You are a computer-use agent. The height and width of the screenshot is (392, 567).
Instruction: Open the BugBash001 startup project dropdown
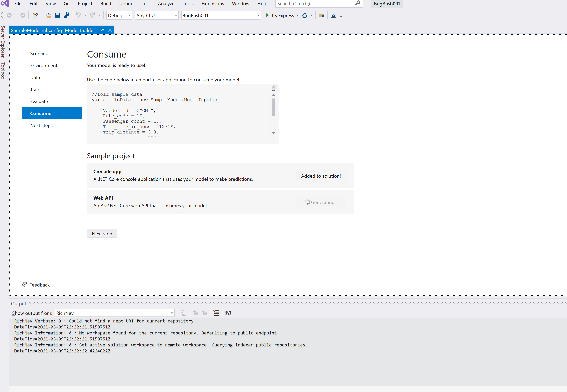coord(221,15)
